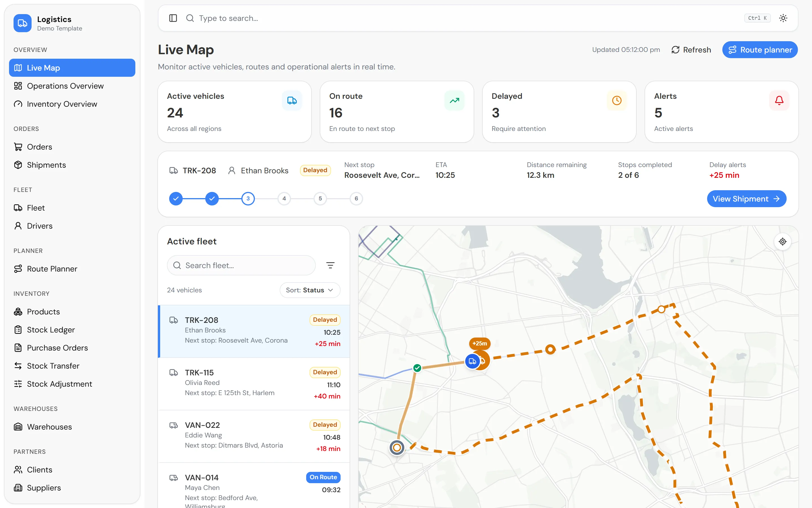Switch theme using the sun icon
Viewport: 812px width, 508px height.
(783, 18)
